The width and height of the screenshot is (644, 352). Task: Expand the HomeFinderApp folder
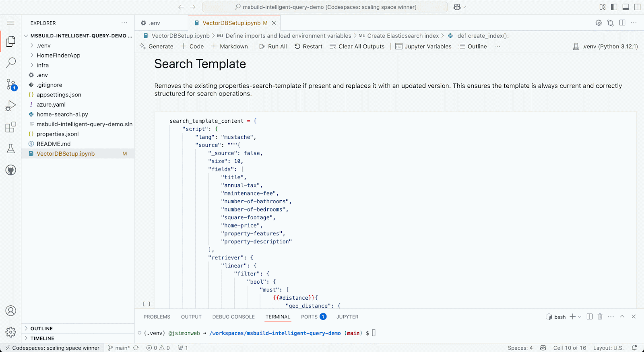[x=58, y=56]
